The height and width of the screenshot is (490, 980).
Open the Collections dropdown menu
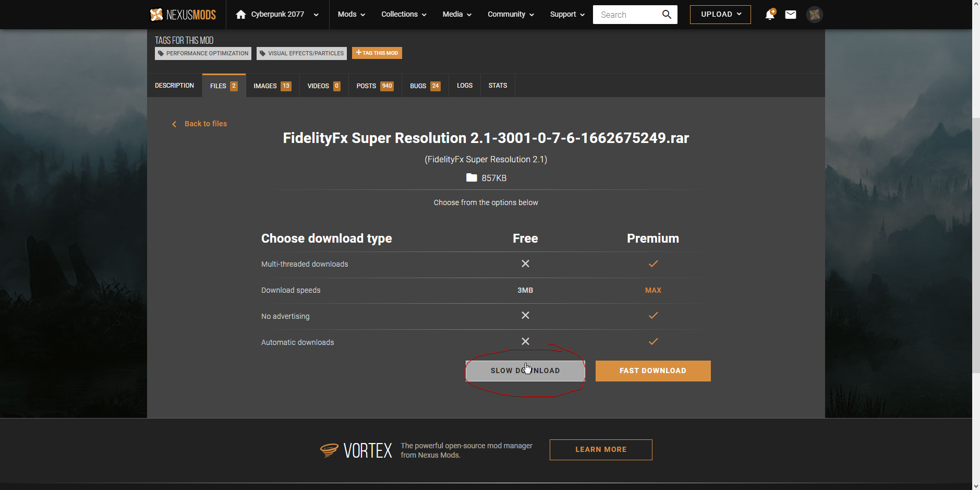pos(404,15)
